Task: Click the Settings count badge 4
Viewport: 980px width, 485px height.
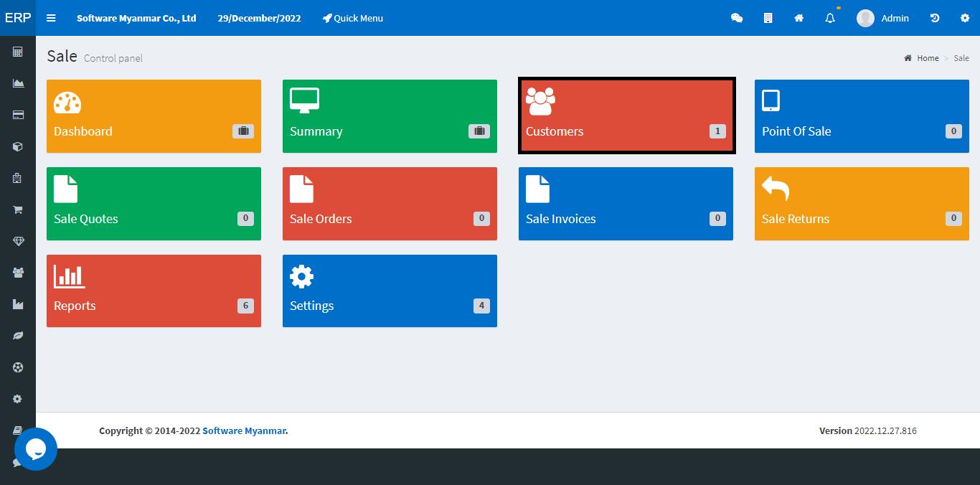Action: (x=481, y=306)
